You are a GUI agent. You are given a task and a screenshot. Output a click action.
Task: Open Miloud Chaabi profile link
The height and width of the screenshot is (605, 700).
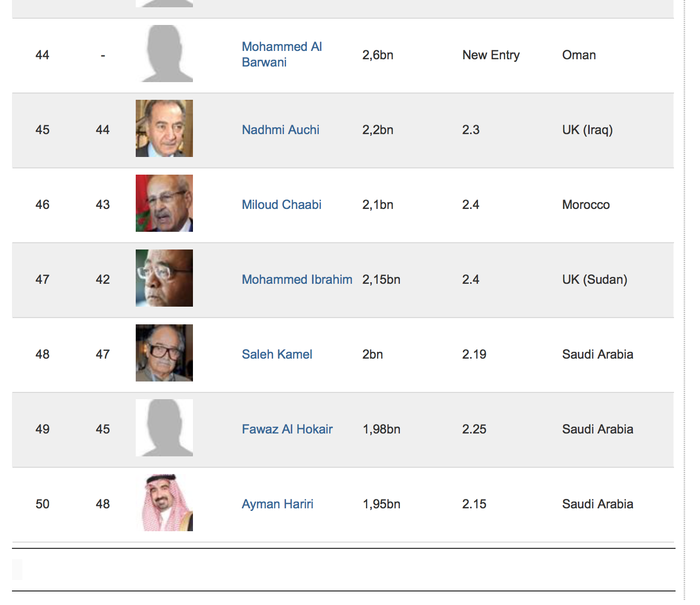point(281,205)
